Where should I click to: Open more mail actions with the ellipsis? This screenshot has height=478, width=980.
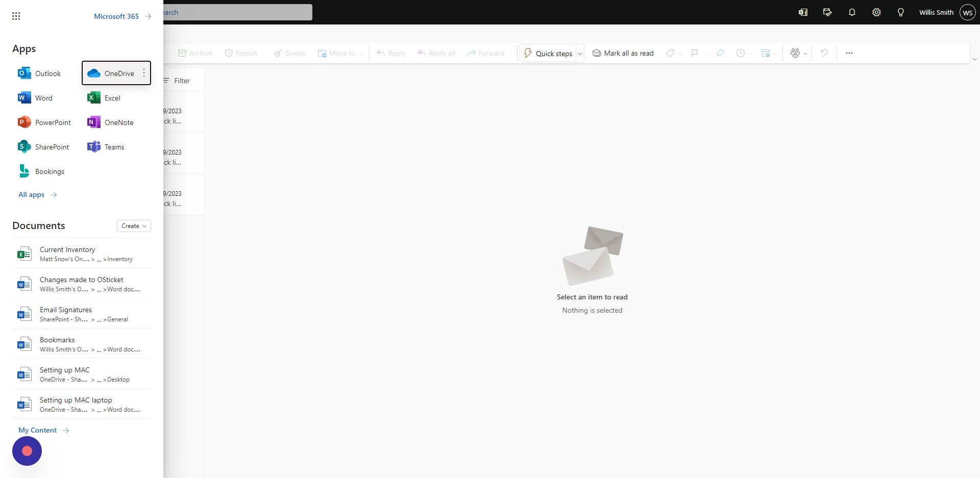[x=849, y=53]
